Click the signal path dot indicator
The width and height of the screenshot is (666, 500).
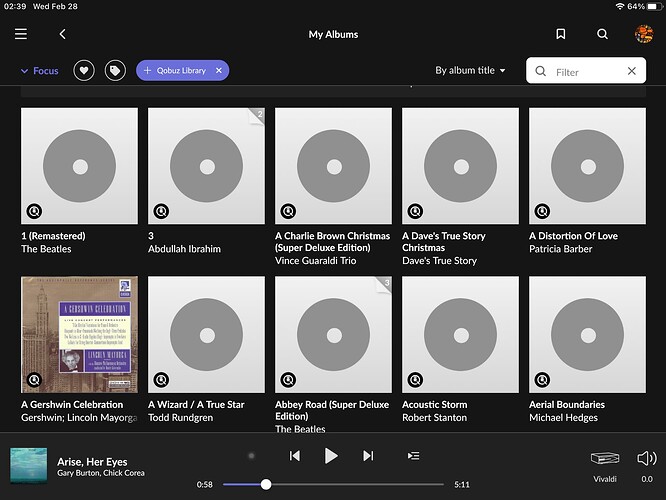251,456
